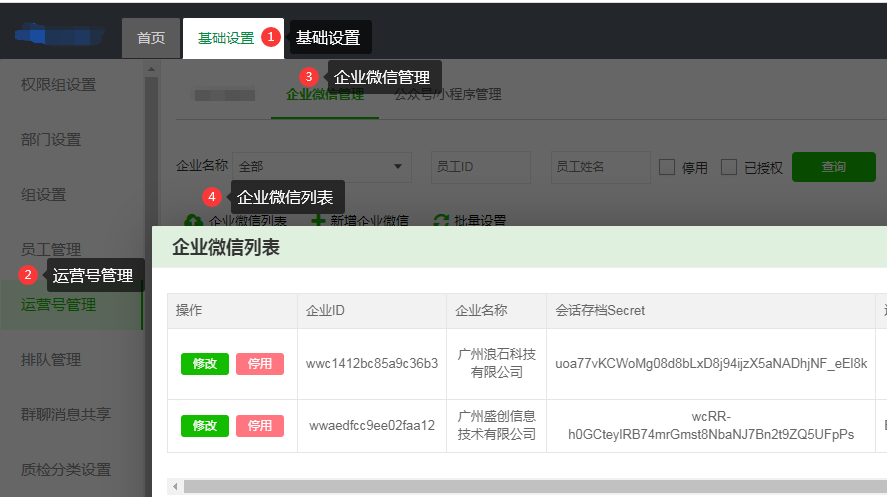Click the red number 2 annotation marker

tap(28, 275)
